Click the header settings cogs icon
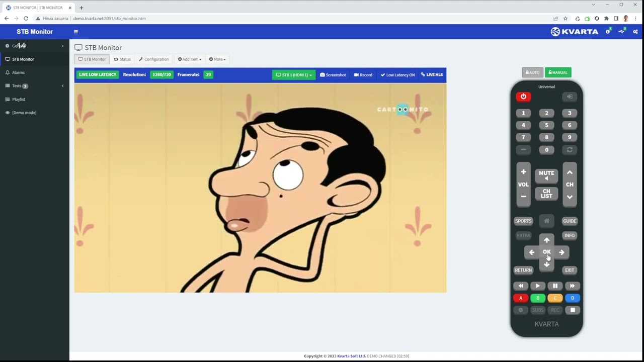The image size is (644, 362). [635, 32]
